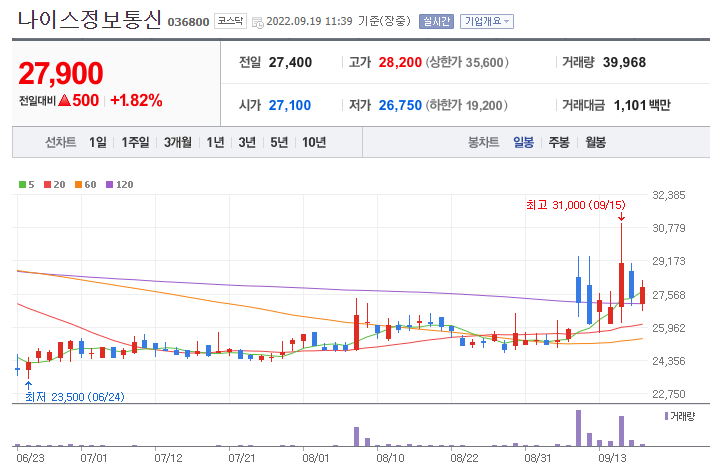This screenshot has height=467, width=710.
Task: Click the 거래량 value 39,968
Action: tap(624, 62)
